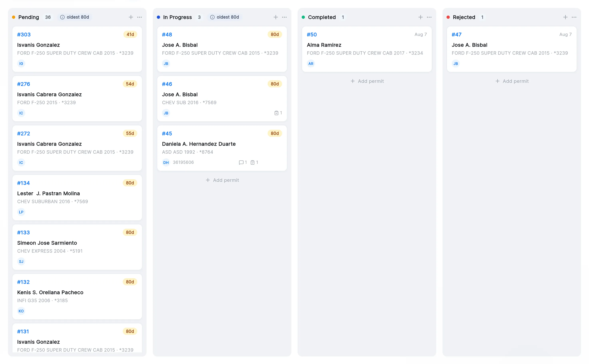Click Add permit under Completed column

tap(367, 81)
